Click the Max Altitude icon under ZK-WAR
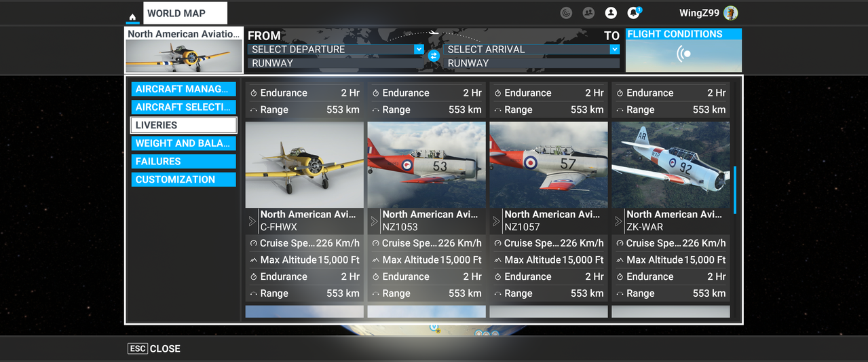 620,260
